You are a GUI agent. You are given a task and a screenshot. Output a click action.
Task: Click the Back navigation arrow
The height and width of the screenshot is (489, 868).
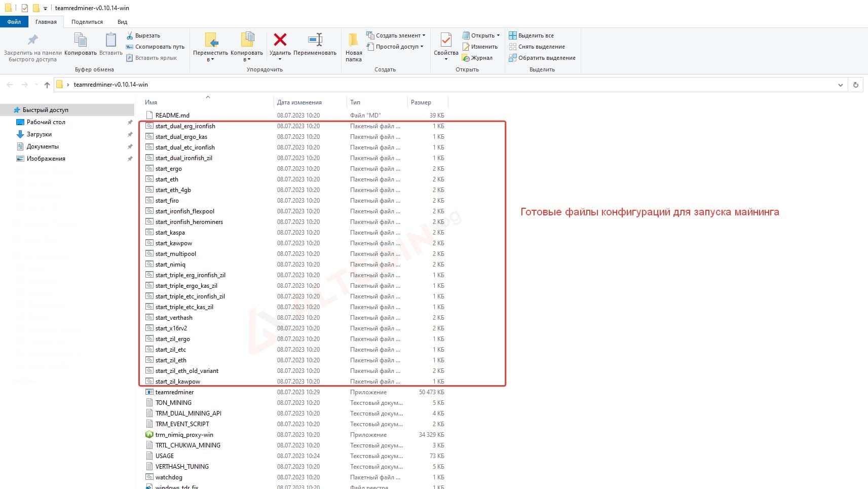click(x=10, y=85)
